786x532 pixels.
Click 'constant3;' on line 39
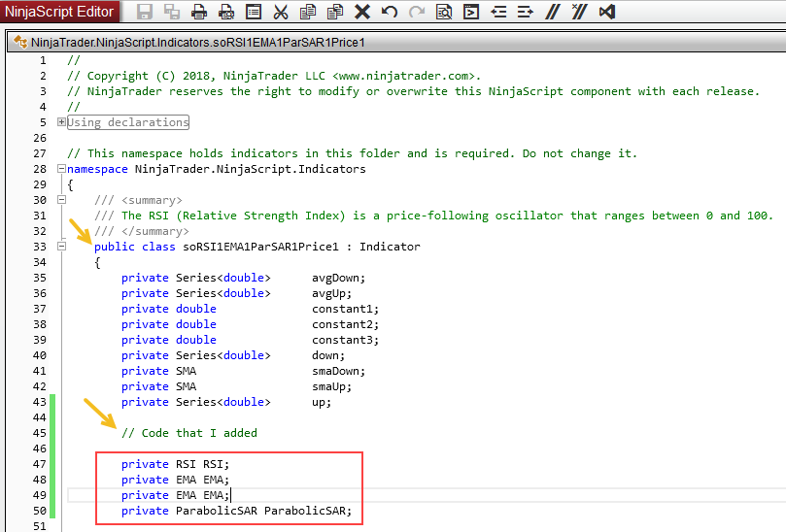click(x=345, y=340)
